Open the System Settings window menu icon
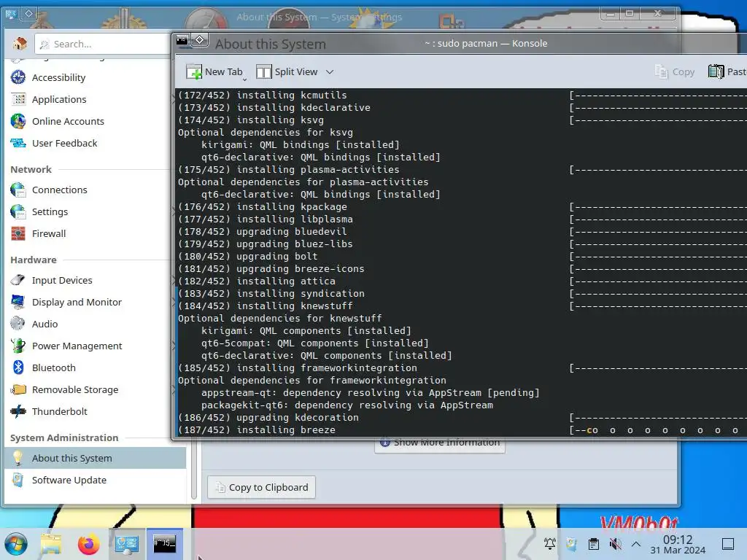Image resolution: width=747 pixels, height=560 pixels. pos(10,14)
